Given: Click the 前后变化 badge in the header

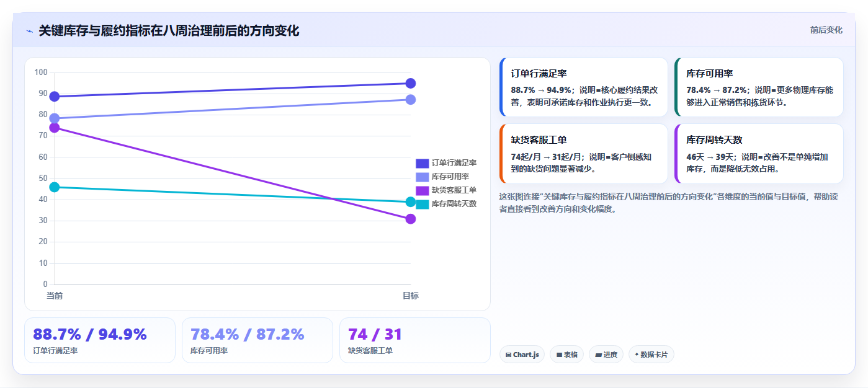Looking at the screenshot, I should point(826,30).
